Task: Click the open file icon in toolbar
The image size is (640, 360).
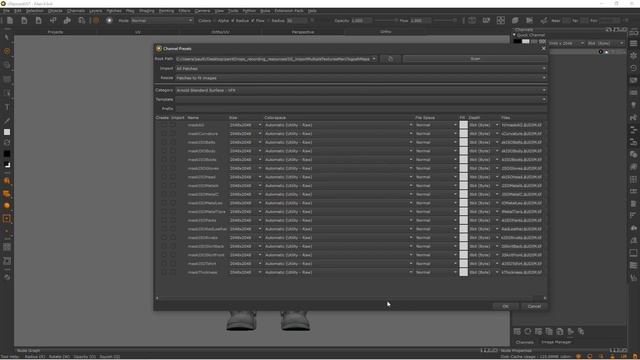Action: pos(24,20)
